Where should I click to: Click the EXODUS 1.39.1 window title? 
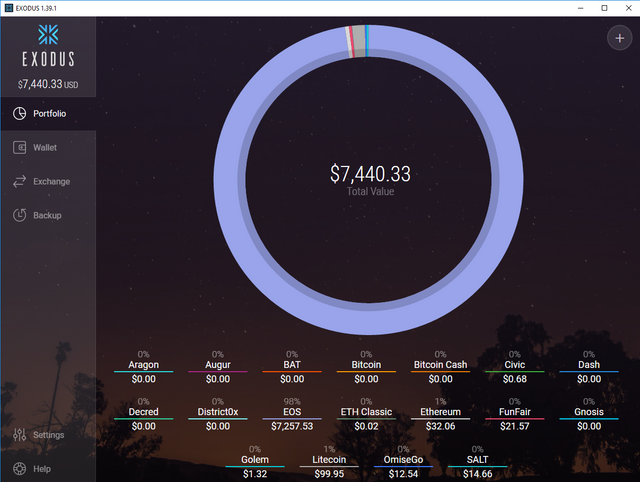(36, 8)
